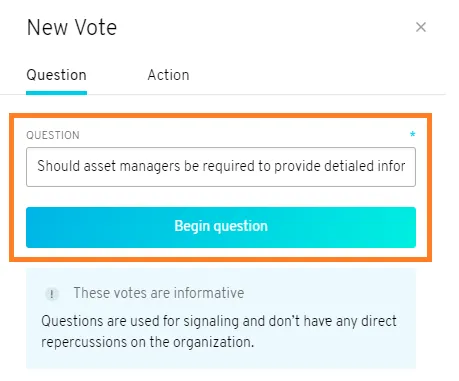Click the exclamation info icon

(x=52, y=294)
